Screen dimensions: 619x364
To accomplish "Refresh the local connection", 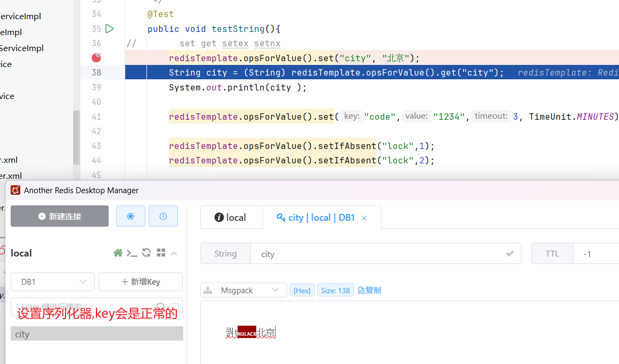I will tap(146, 253).
